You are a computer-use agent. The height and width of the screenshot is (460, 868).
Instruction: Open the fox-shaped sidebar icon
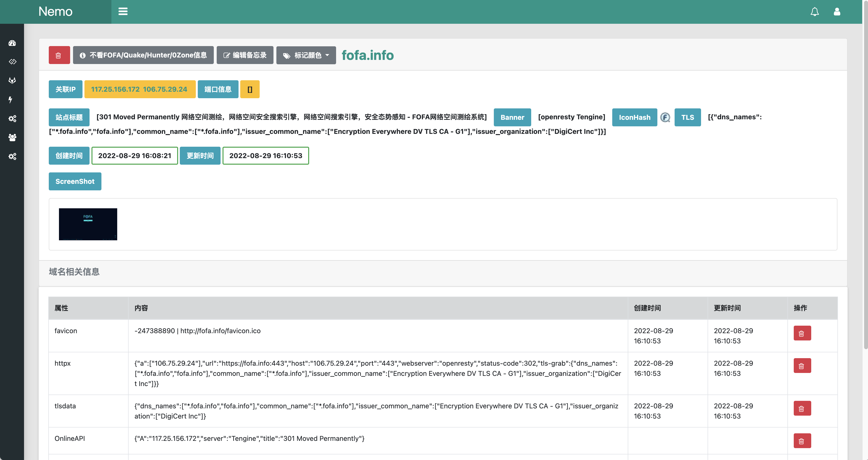point(12,81)
